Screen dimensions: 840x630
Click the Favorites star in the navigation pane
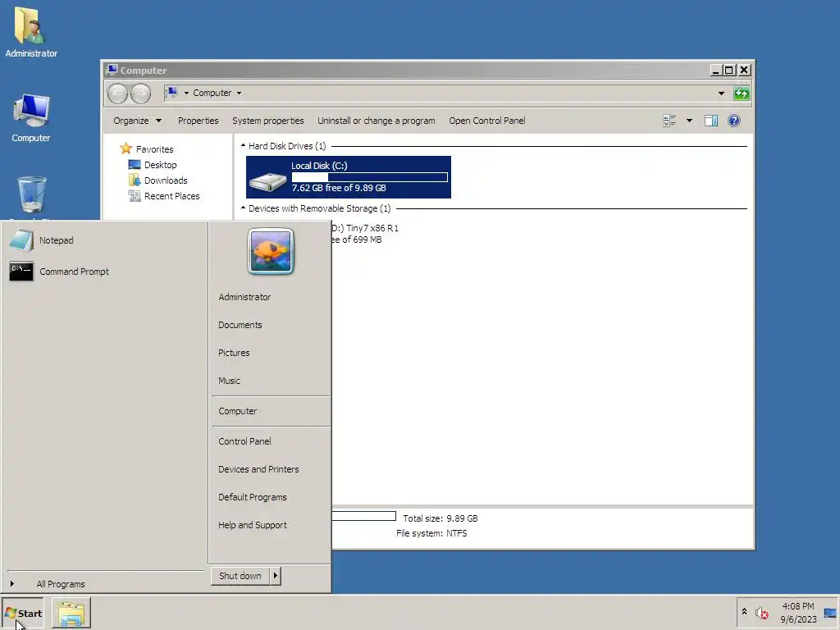coord(126,148)
